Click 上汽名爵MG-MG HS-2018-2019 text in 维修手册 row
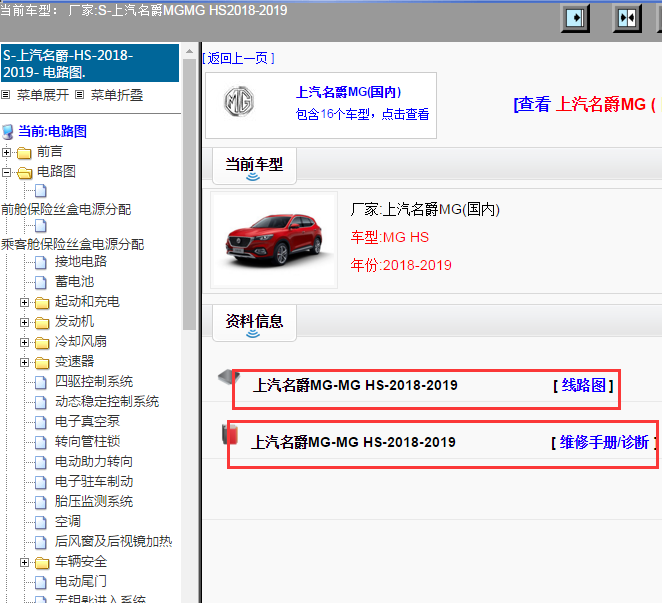662x603 pixels. point(353,442)
